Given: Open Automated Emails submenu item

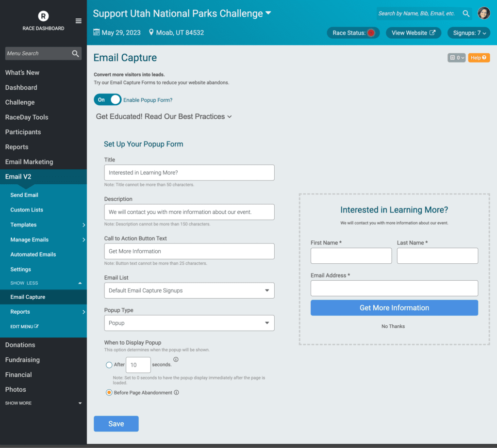Looking at the screenshot, I should click(33, 255).
